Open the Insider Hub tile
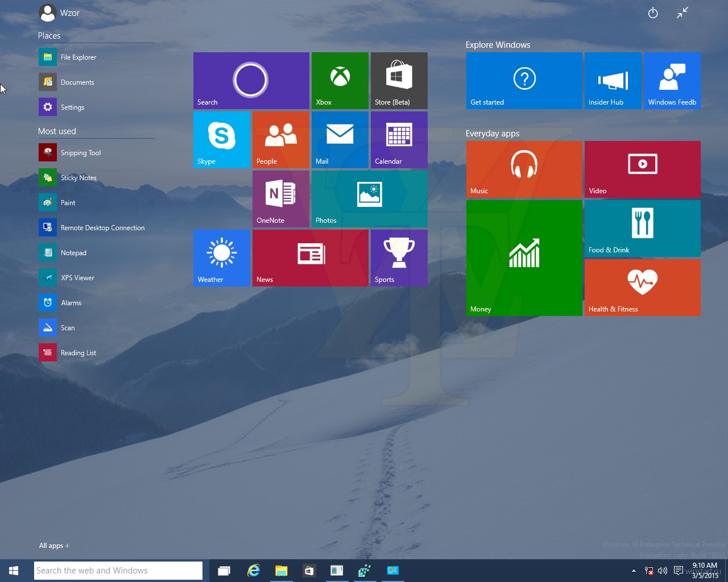Image resolution: width=728 pixels, height=582 pixels. (613, 81)
